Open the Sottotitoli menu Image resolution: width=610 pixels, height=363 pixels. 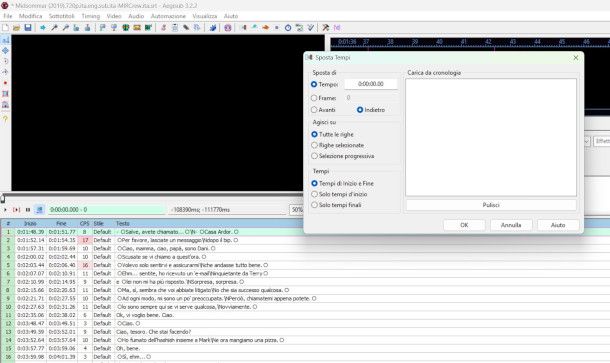(61, 16)
